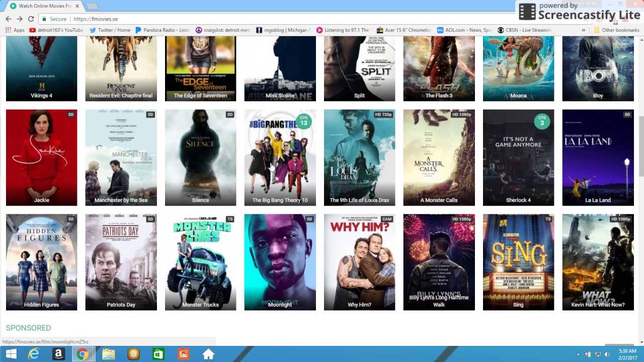Open the A Monster Calls poster
The height and width of the screenshot is (362, 644).
[x=439, y=158]
